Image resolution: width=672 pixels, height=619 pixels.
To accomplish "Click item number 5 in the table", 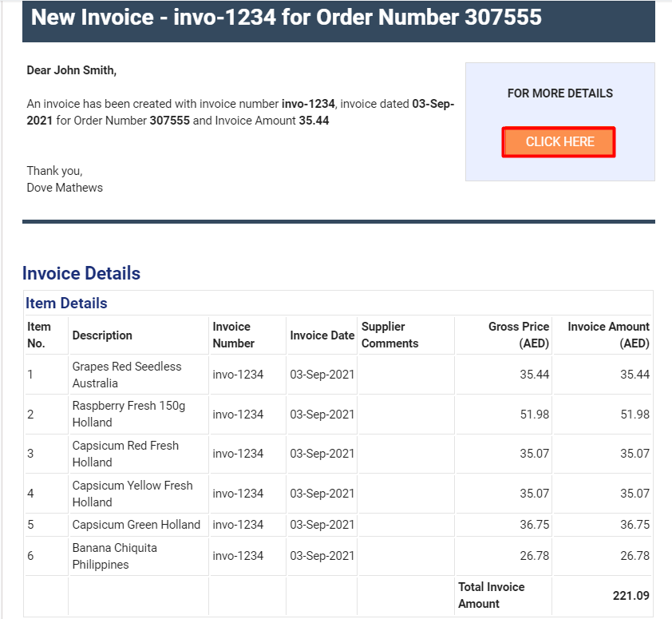I will [x=30, y=525].
